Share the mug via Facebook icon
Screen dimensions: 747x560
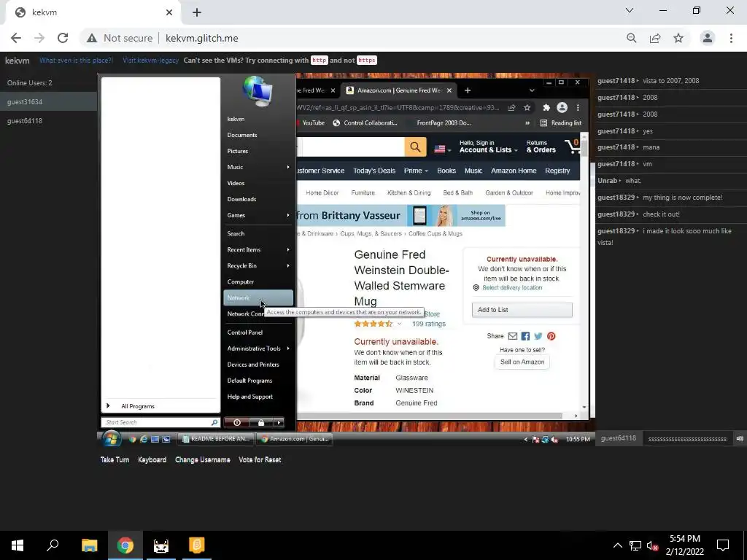(525, 336)
